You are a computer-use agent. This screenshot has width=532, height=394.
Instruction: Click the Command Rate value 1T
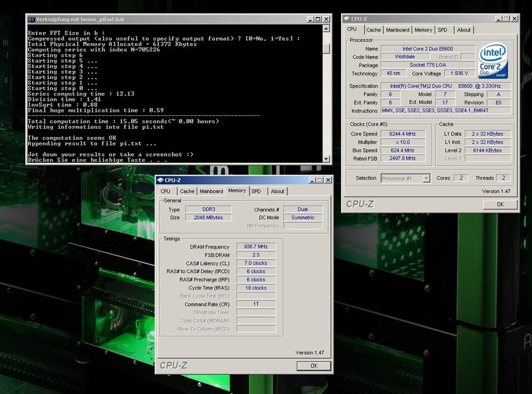pyautogui.click(x=256, y=304)
